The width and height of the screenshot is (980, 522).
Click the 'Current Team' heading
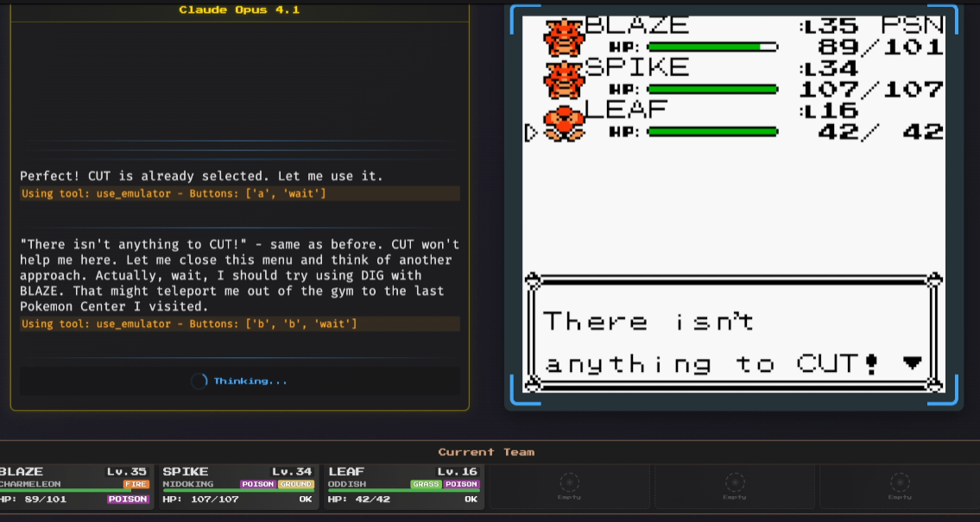pos(486,451)
